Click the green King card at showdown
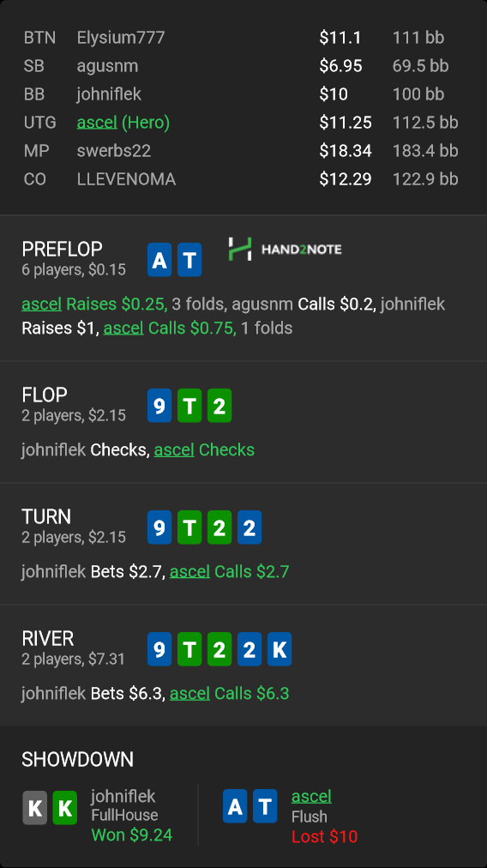Viewport: 487px width, 868px height. [65, 808]
